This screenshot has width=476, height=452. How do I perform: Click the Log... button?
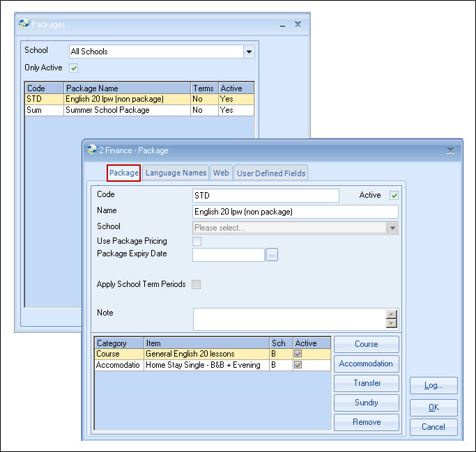tap(433, 385)
